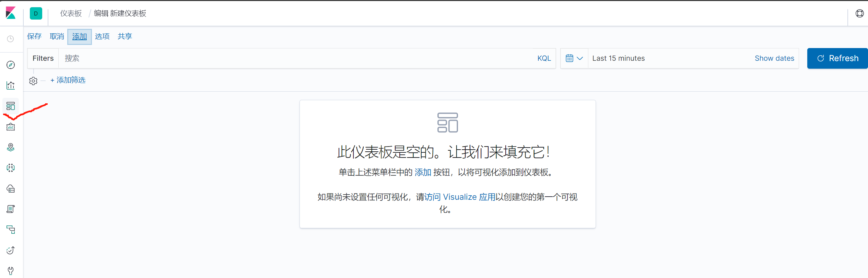Open APM icon in sidebar

[11, 230]
